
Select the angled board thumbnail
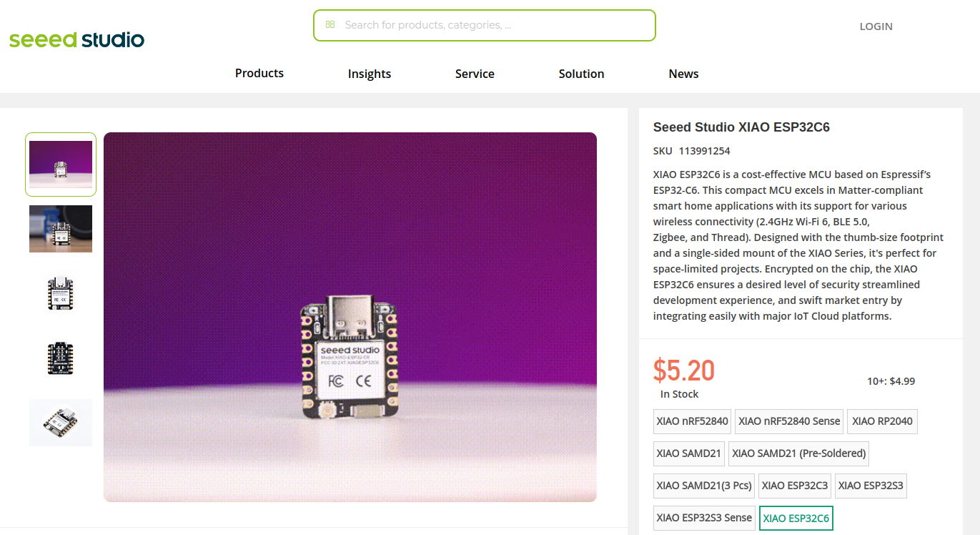click(61, 423)
